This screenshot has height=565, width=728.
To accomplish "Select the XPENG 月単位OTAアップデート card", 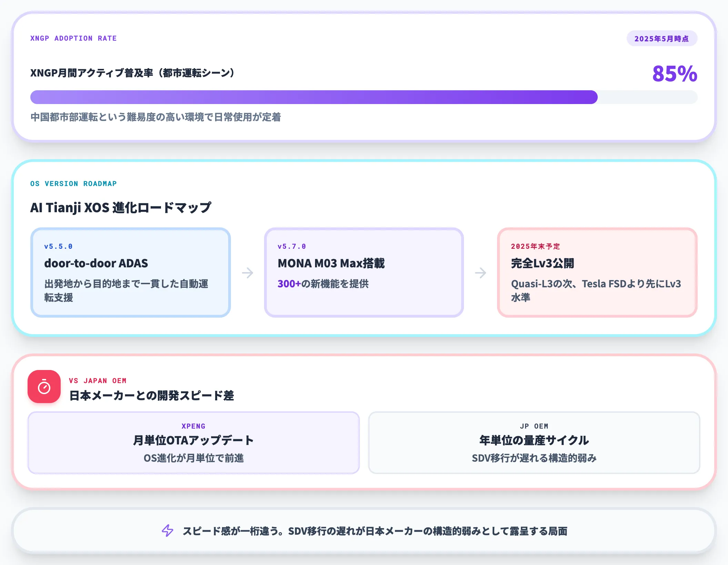I will (x=194, y=443).
